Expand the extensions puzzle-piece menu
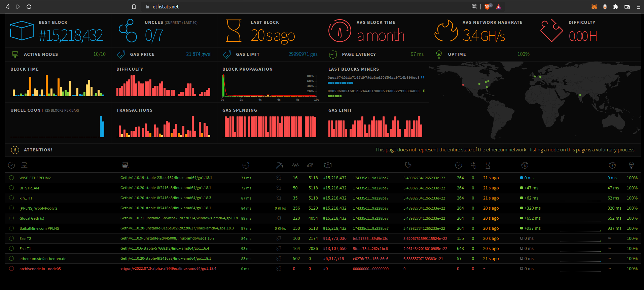The image size is (644, 290). click(616, 7)
